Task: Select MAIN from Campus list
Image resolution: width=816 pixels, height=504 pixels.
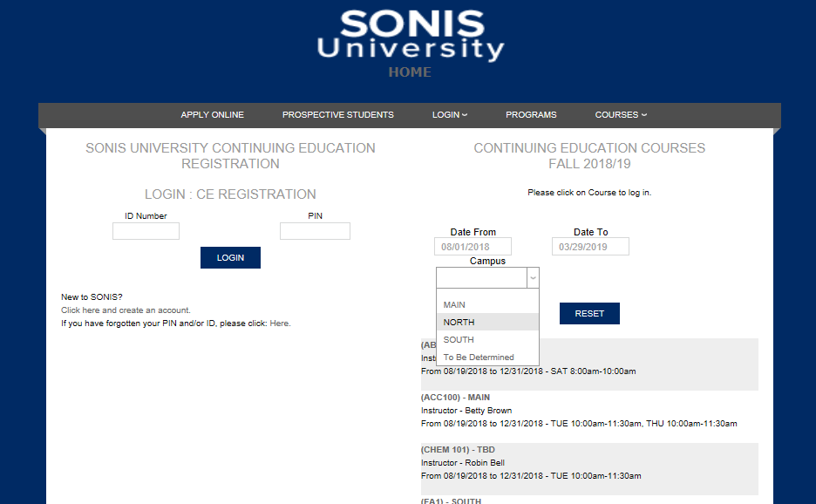Action: point(454,305)
